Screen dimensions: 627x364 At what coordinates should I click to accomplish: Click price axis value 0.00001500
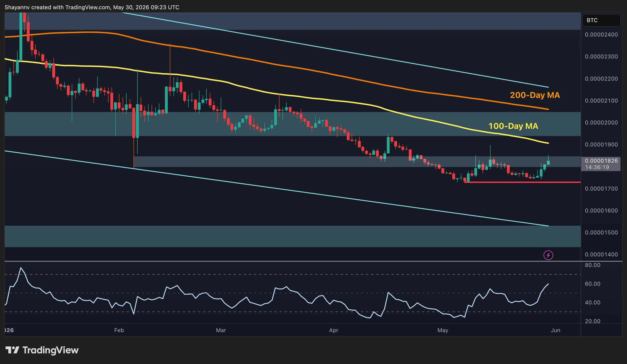point(601,232)
